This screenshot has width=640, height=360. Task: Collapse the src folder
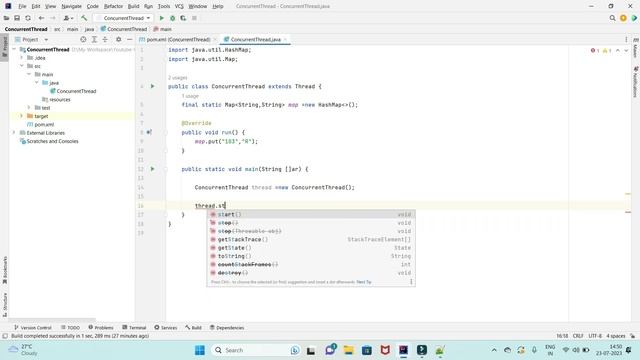[22, 66]
